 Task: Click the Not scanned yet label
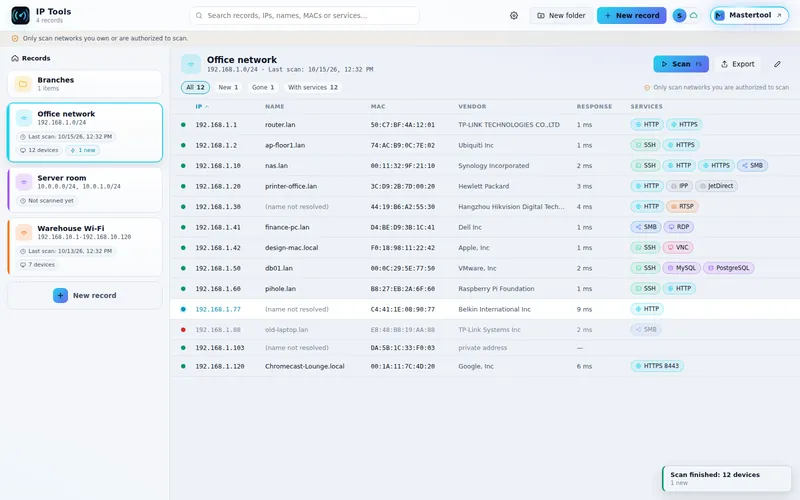coord(46,201)
